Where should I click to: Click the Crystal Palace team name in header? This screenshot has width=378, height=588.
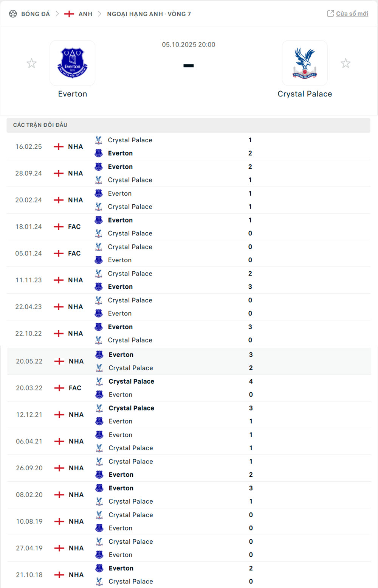click(305, 94)
